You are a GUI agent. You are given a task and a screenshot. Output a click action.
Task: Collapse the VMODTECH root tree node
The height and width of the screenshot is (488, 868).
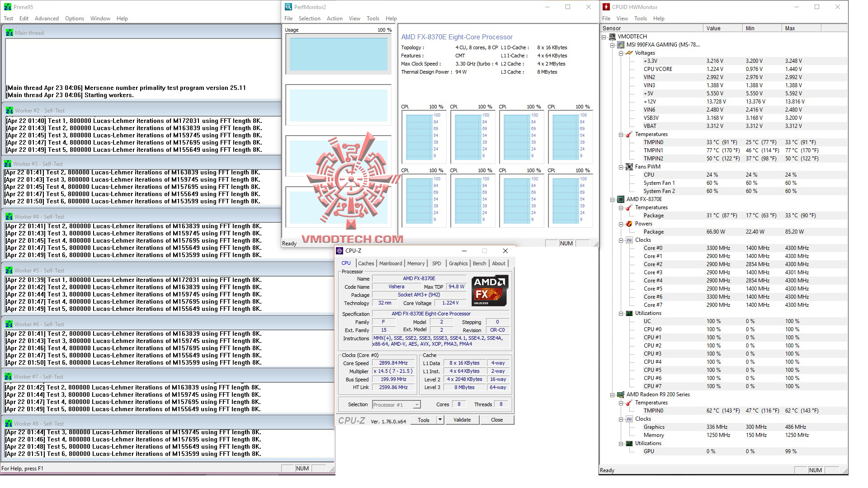(x=604, y=37)
